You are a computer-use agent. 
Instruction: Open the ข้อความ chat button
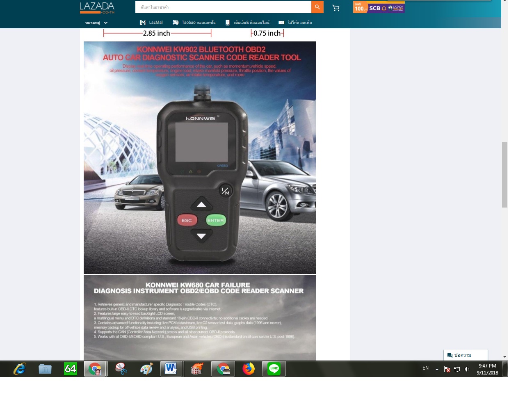click(x=465, y=355)
